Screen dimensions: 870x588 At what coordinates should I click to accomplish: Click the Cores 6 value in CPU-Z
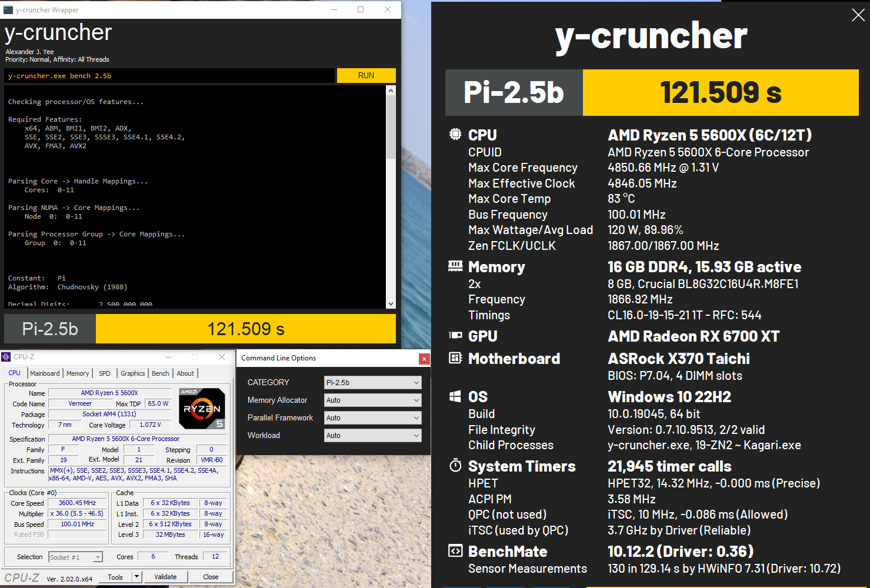(153, 556)
